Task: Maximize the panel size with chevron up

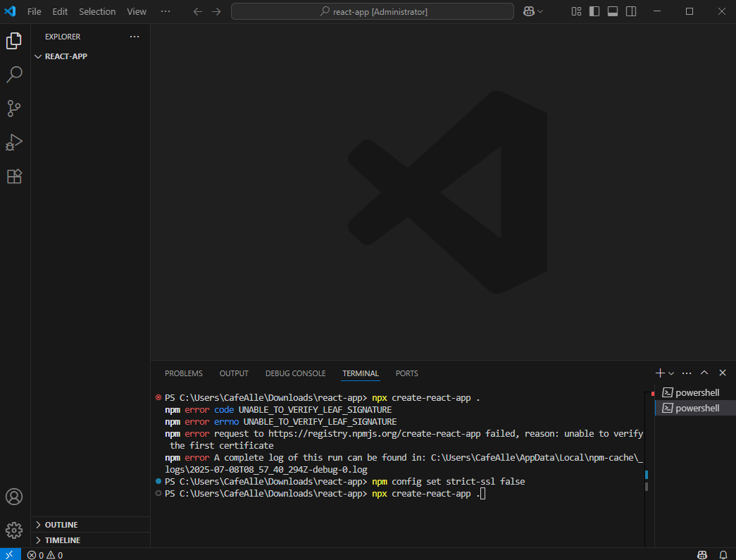Action: point(704,373)
